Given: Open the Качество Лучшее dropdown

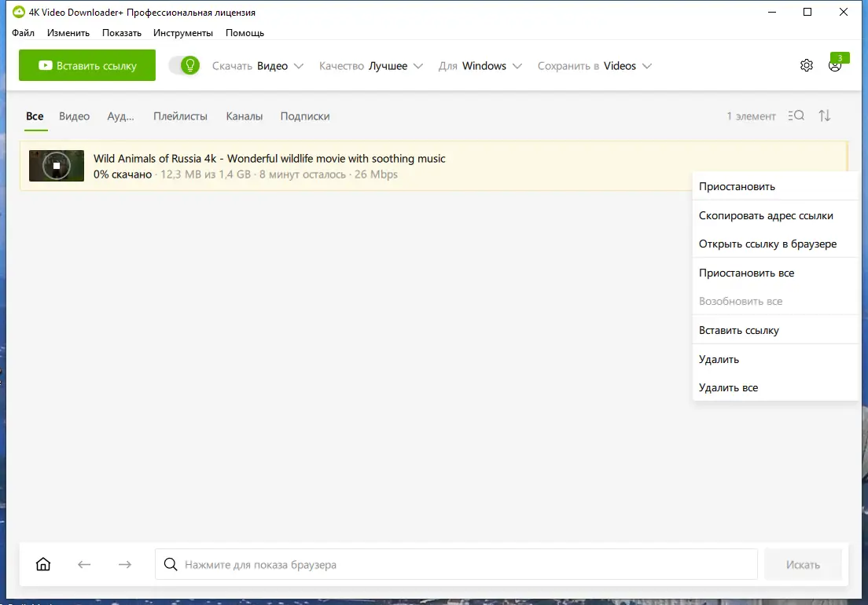Looking at the screenshot, I should 371,66.
